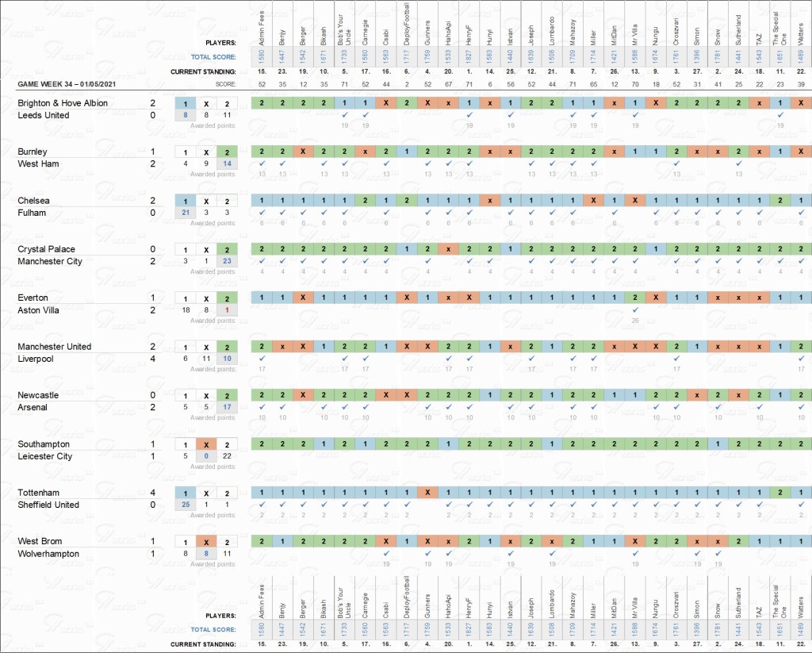Click the Wolverhampton team name
Screen dimensions: 812x653
coord(49,554)
